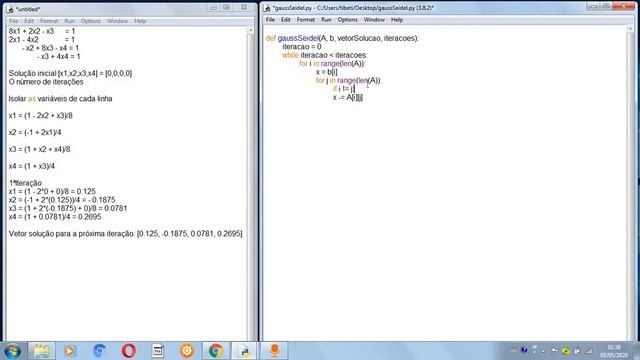Click the 'iteracao = 0' code line

tap(302, 47)
